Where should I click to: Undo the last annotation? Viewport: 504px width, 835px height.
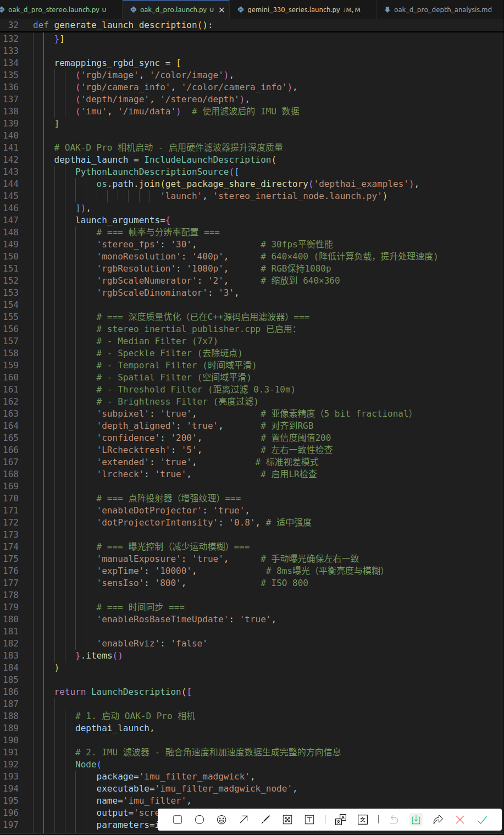[x=394, y=820]
